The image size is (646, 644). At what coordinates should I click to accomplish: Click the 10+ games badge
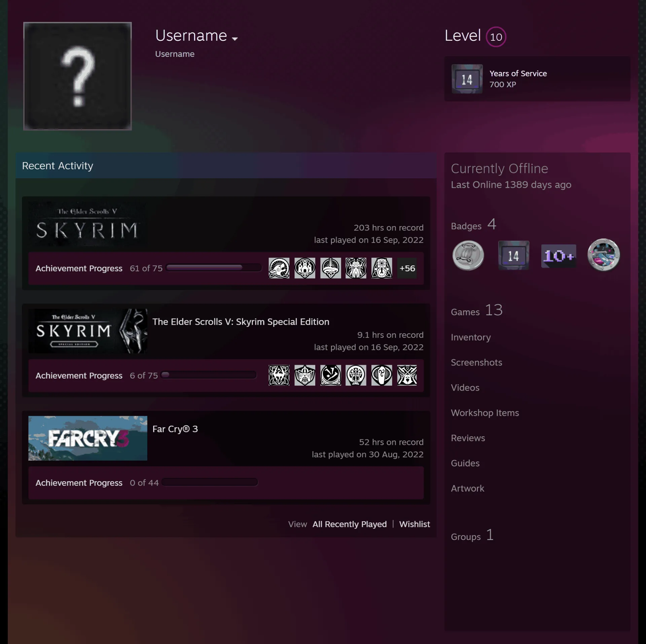(x=559, y=256)
